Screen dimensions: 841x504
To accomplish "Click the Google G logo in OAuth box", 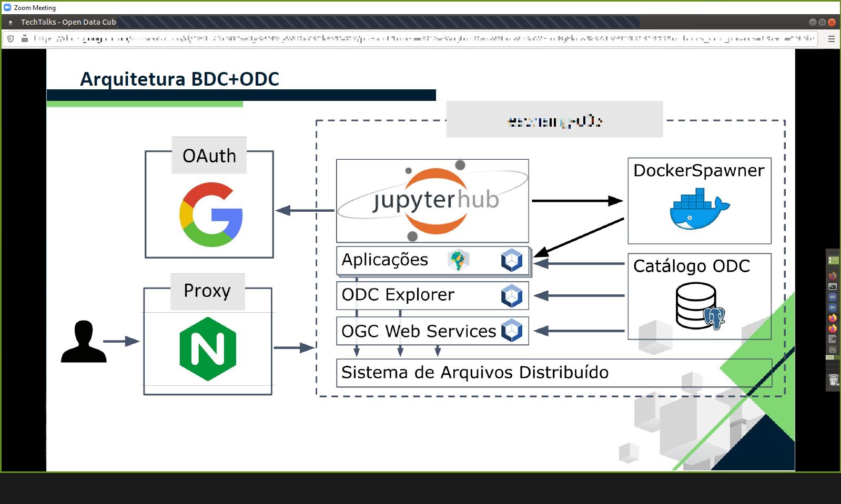I will click(x=211, y=214).
